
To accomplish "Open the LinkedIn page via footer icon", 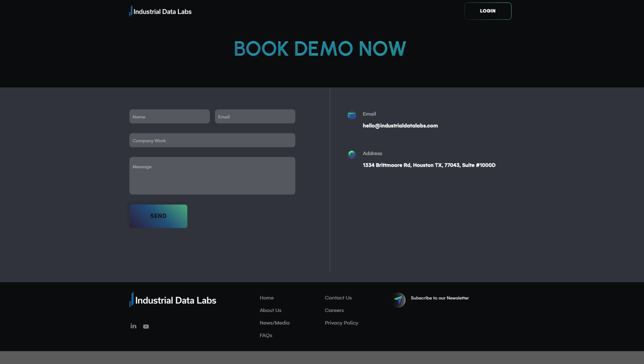I will pyautogui.click(x=133, y=326).
